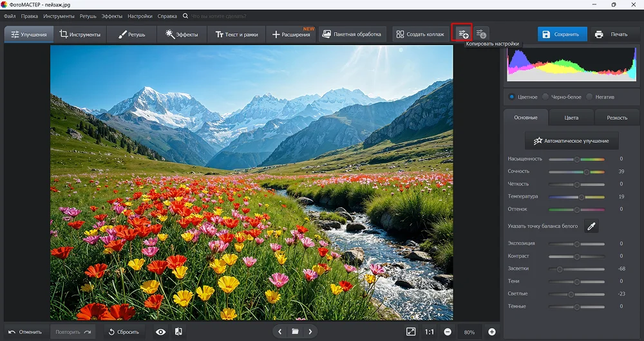Adjust the Оттенок slider
Image resolution: width=644 pixels, height=341 pixels.
coord(576,210)
